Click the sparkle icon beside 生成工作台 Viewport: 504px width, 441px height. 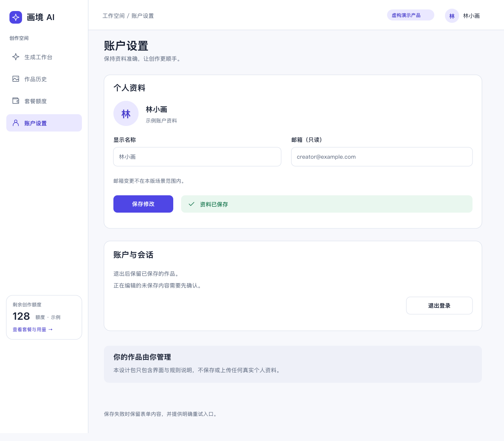pyautogui.click(x=16, y=57)
